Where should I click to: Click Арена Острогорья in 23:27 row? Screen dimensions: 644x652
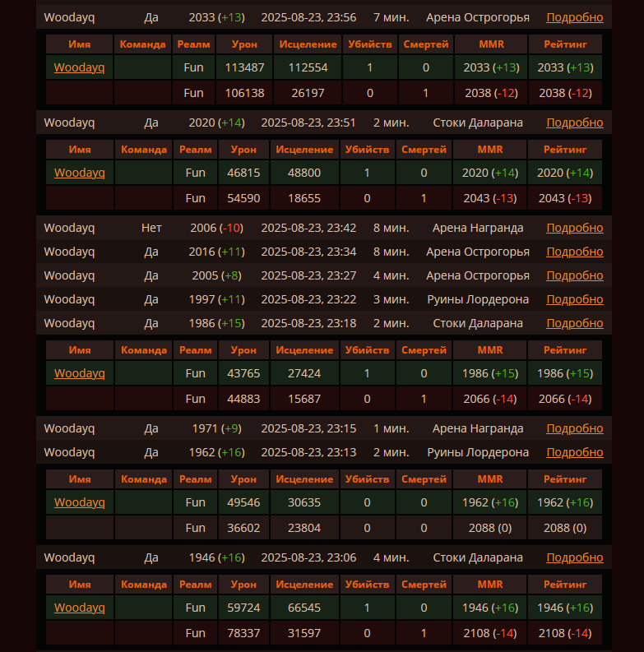pyautogui.click(x=478, y=275)
